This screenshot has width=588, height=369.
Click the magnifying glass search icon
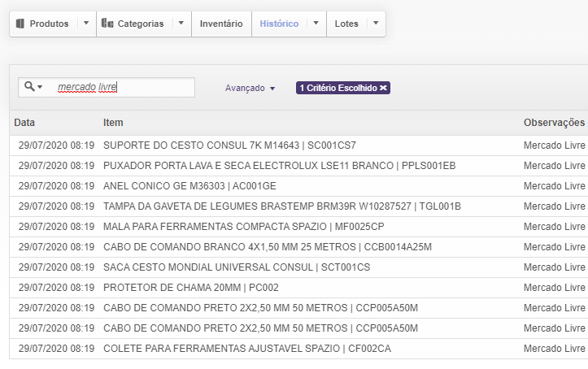pos(29,87)
